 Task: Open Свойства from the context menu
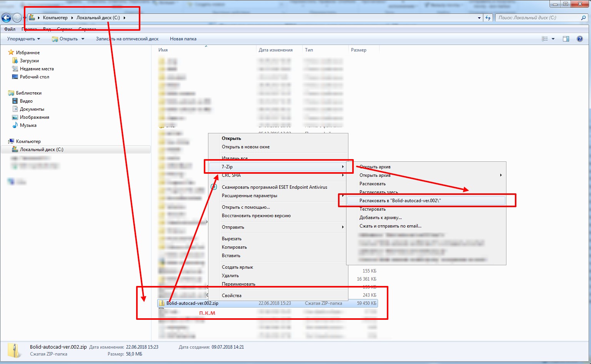231,296
